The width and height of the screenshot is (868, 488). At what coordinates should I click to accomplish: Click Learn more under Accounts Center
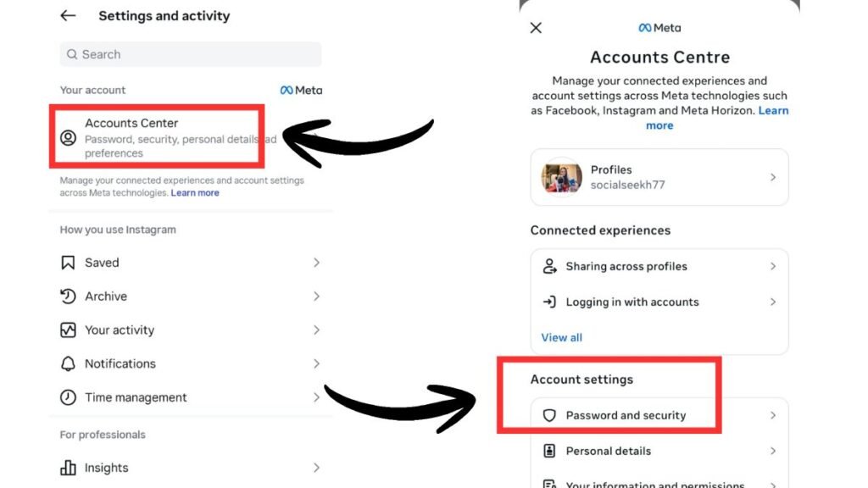click(x=195, y=193)
